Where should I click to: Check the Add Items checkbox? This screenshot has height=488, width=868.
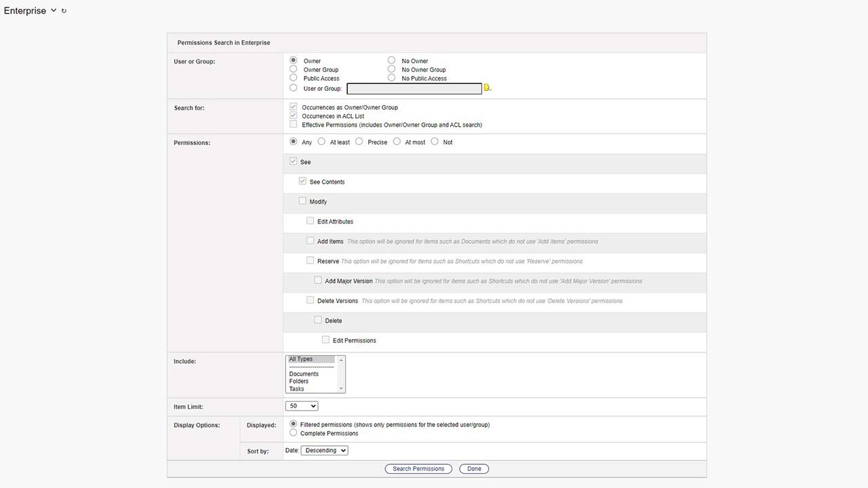tap(311, 241)
